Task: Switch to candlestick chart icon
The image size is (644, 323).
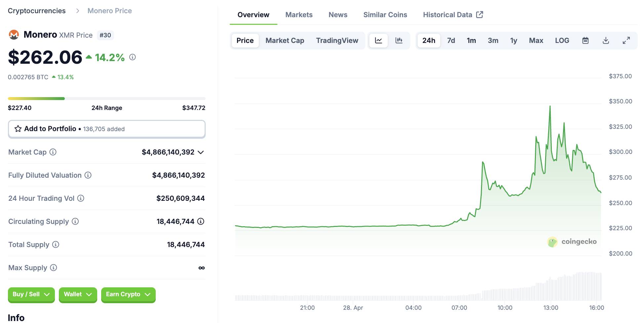Action: pyautogui.click(x=399, y=41)
